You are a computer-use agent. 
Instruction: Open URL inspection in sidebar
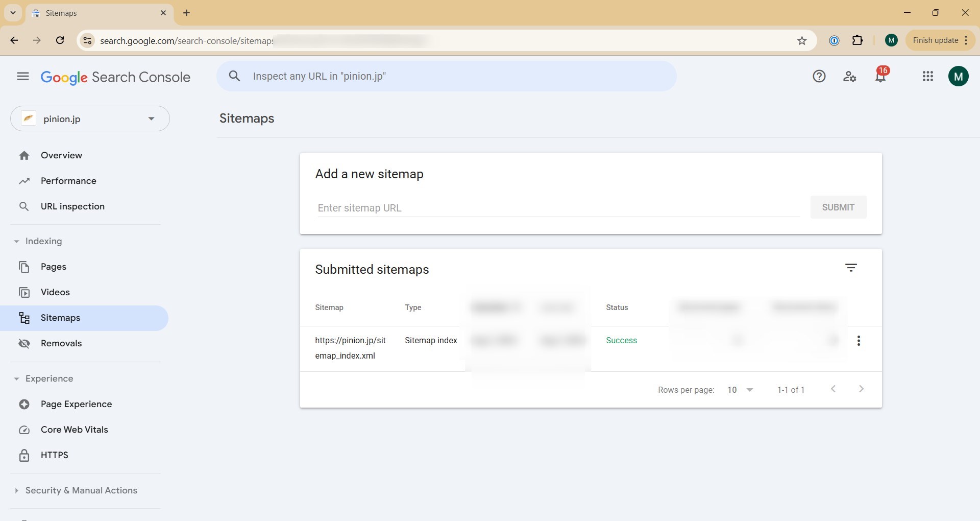coord(72,206)
